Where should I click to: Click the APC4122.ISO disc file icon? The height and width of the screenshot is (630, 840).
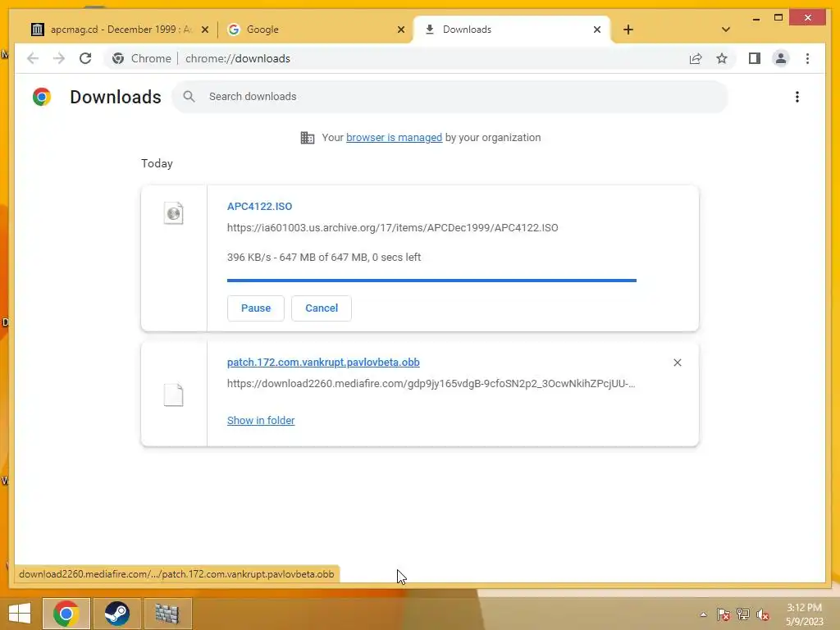[174, 213]
